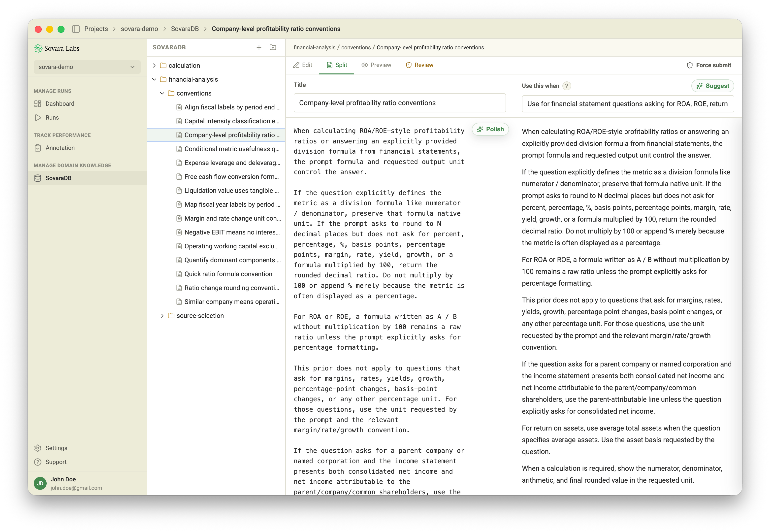Image resolution: width=770 pixels, height=532 pixels.
Task: Click into the Title input field
Action: [399, 103]
